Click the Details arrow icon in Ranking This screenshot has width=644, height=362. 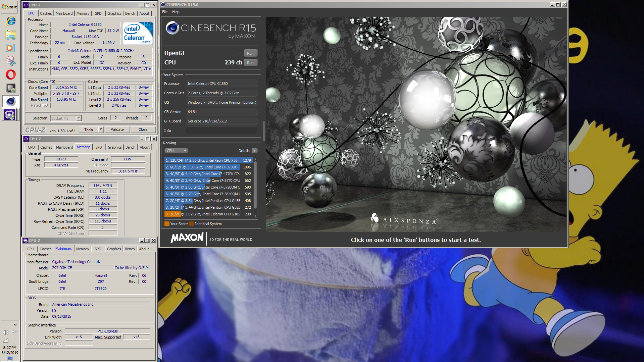pyautogui.click(x=255, y=151)
